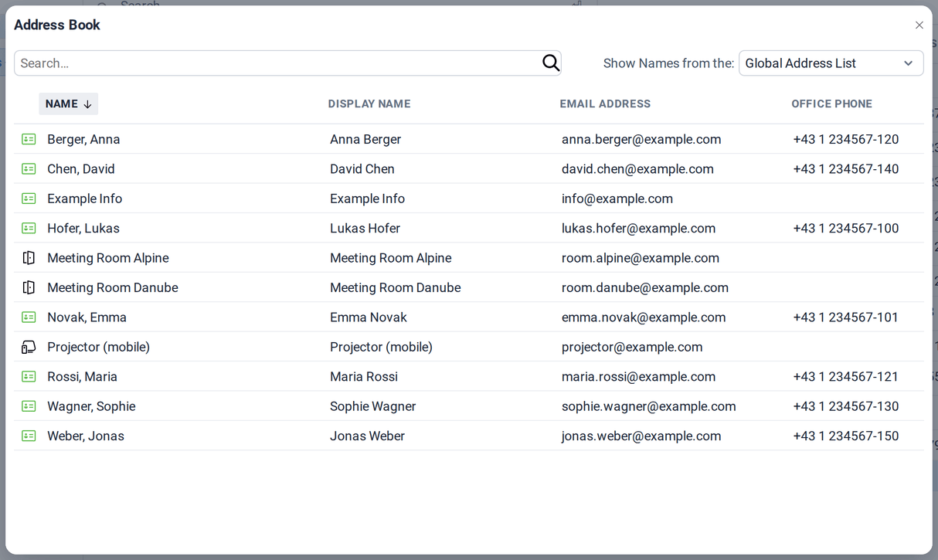Select Meeting Room Alpine in Name column
The image size is (938, 560).
coord(108,258)
